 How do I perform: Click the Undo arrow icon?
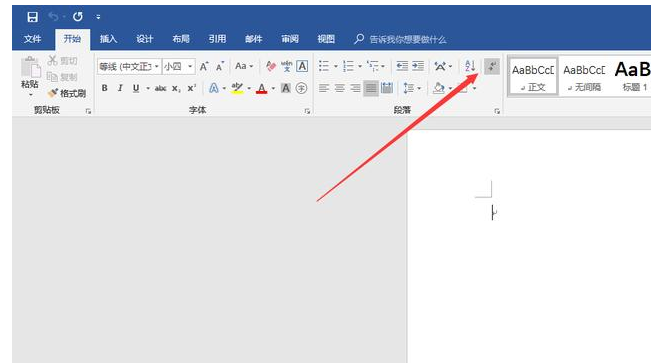pyautogui.click(x=53, y=17)
